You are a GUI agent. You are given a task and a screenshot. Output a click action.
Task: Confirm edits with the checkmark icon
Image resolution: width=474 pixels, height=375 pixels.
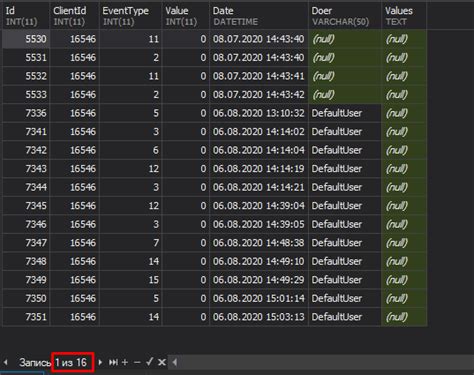coord(150,362)
